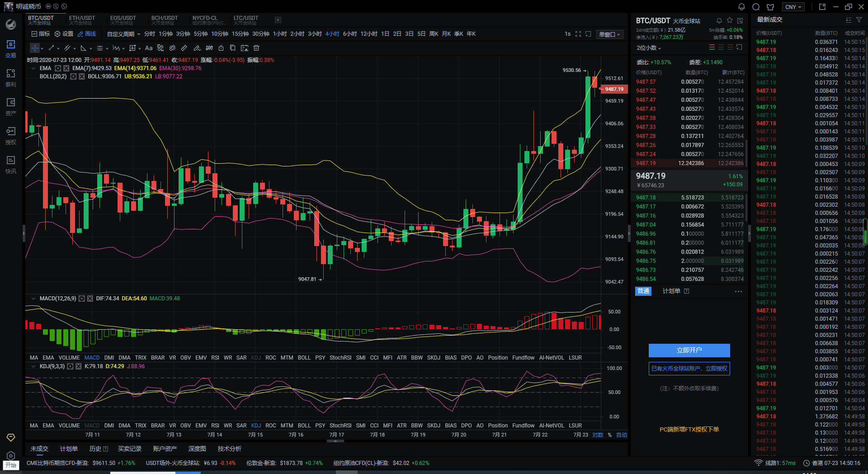Add BTC/USDT to favorites with star icon

point(729,21)
